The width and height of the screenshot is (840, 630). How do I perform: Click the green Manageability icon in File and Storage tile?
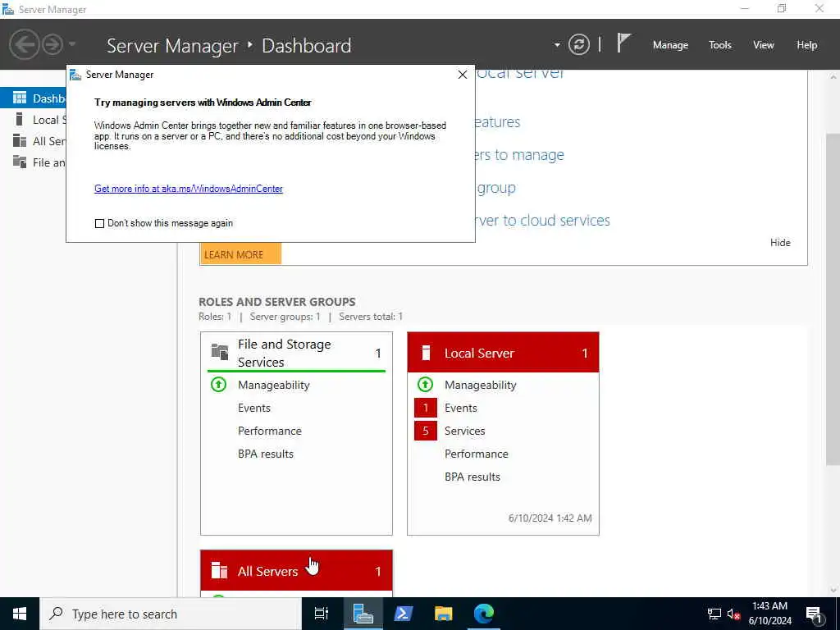[218, 384]
